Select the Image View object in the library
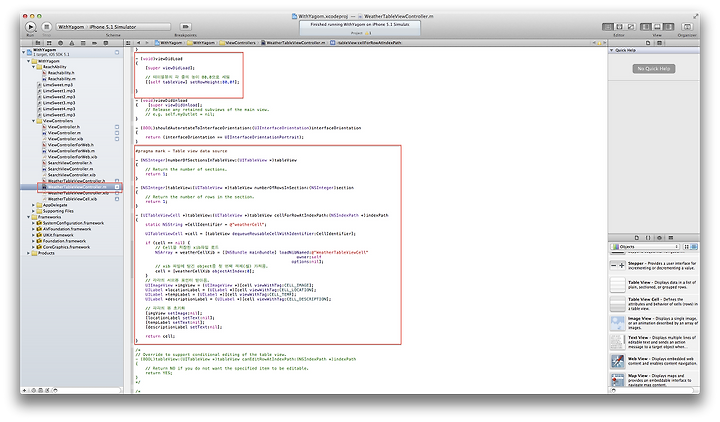Screen dimensions: 720x422 654,323
